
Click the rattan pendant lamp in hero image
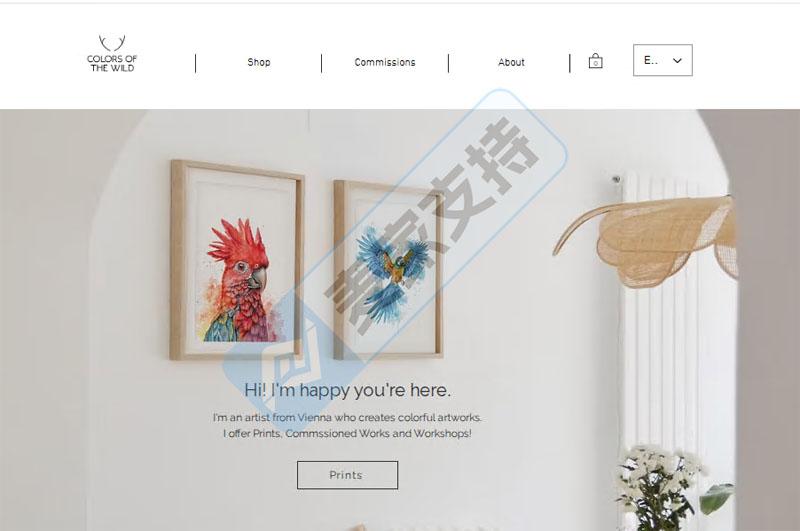pyautogui.click(x=648, y=240)
